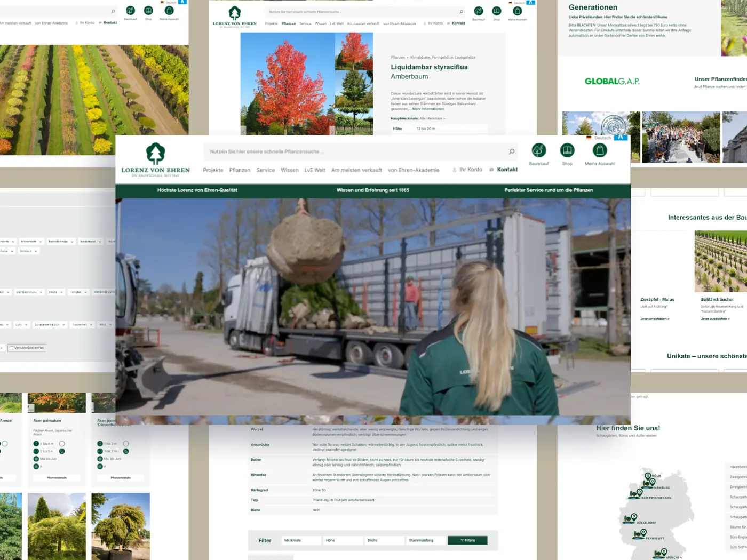Click the blue accessibility icon on front page

(x=621, y=138)
